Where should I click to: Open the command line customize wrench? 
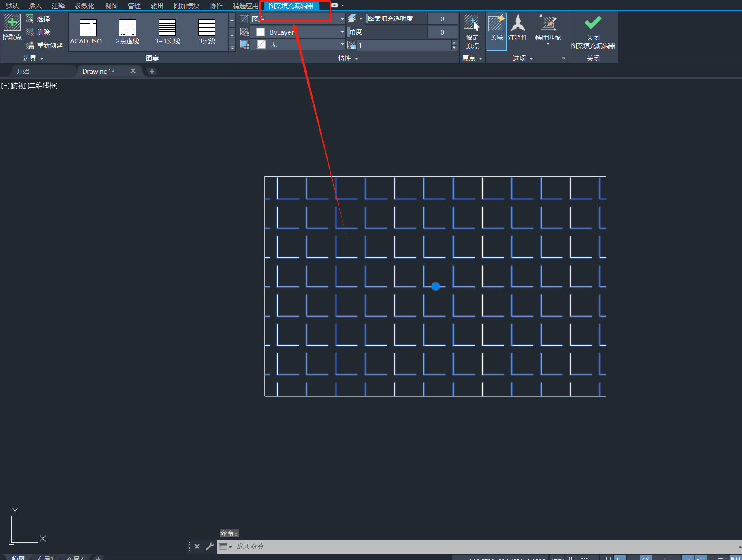(209, 546)
